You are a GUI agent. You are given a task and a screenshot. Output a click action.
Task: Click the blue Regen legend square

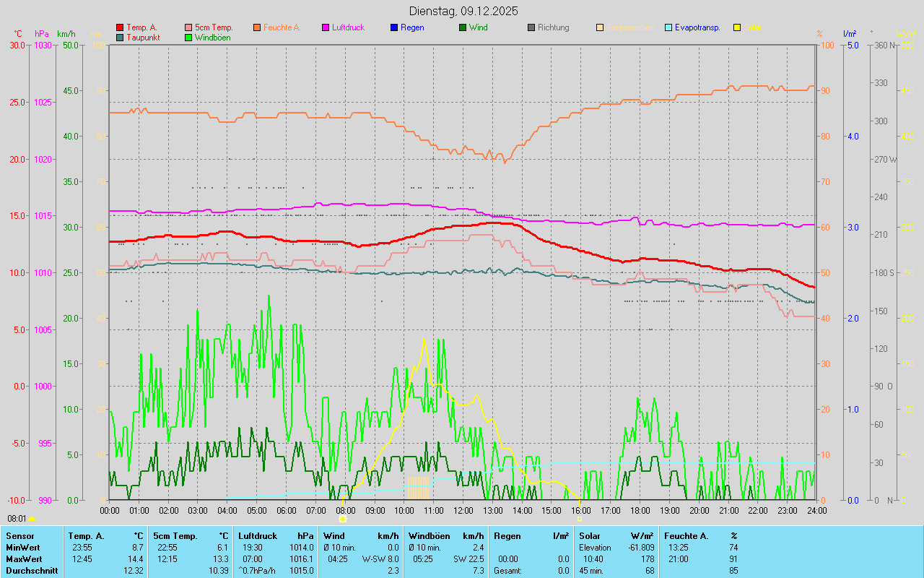pos(394,27)
